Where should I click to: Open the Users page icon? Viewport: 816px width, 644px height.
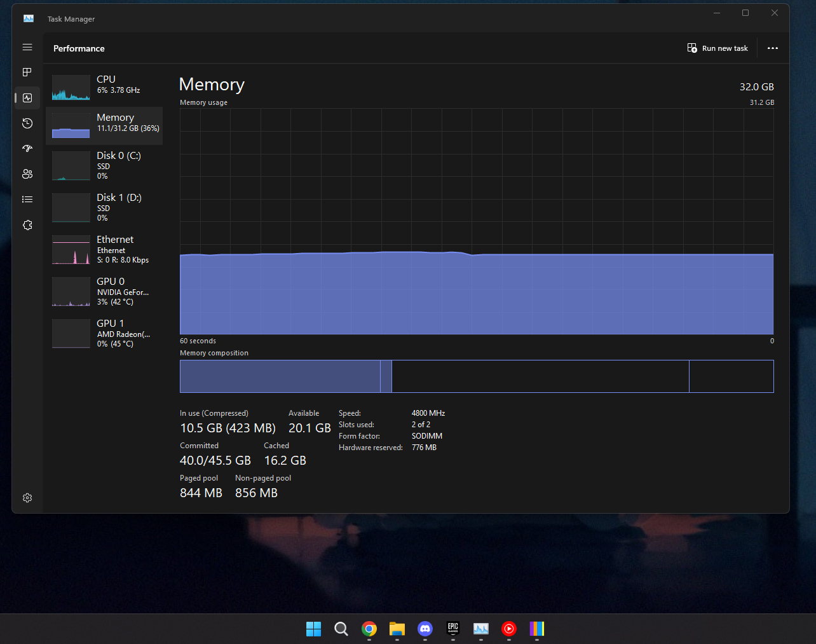coord(27,174)
